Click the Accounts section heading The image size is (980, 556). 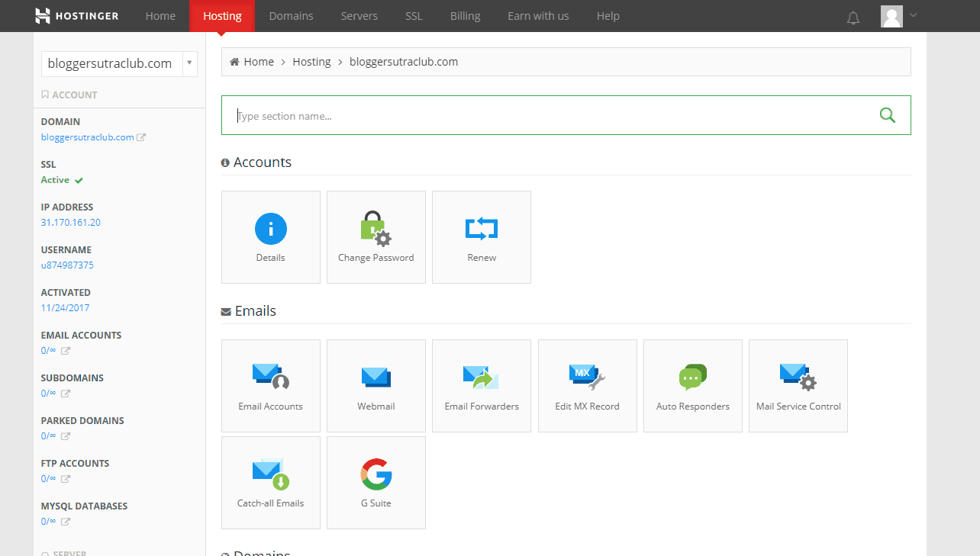tap(263, 162)
